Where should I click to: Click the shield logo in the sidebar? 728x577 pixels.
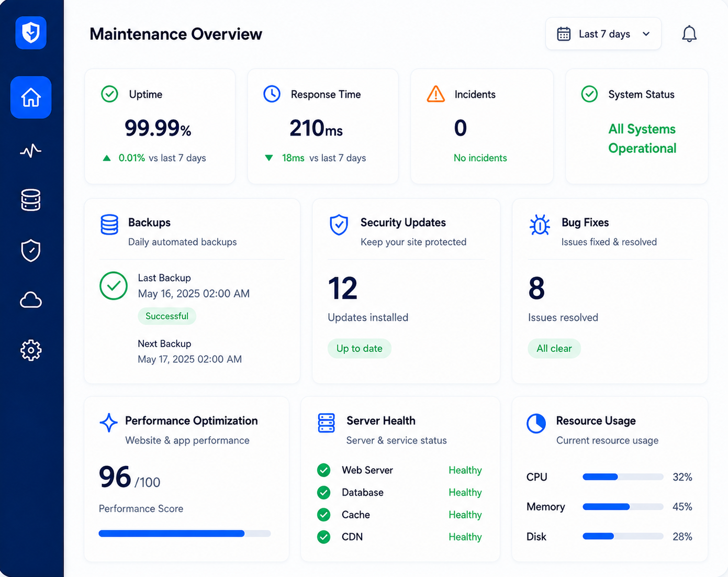tap(31, 32)
